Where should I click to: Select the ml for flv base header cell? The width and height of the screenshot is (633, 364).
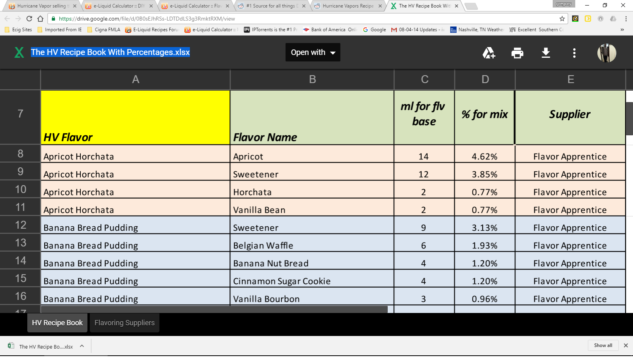pyautogui.click(x=424, y=118)
